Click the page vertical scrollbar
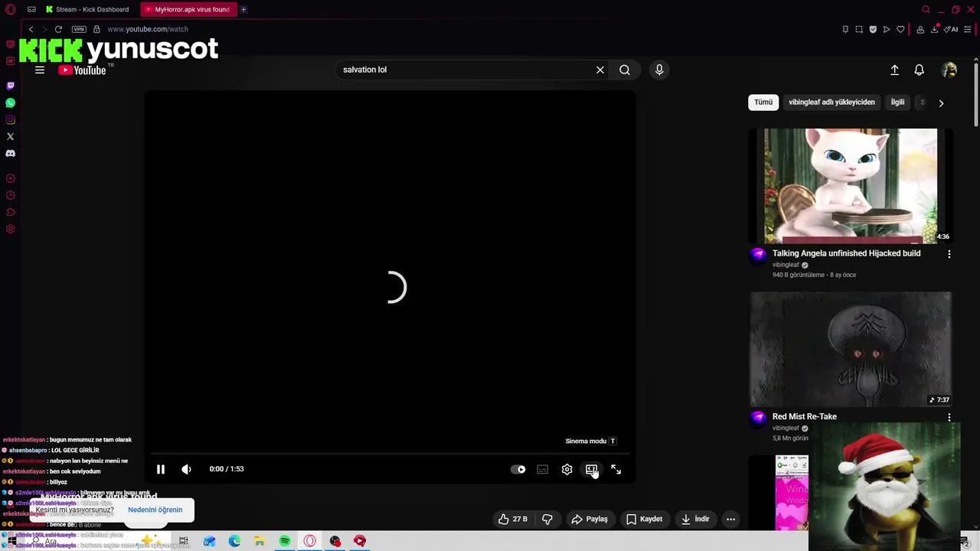This screenshot has width=980, height=551. tap(976, 96)
